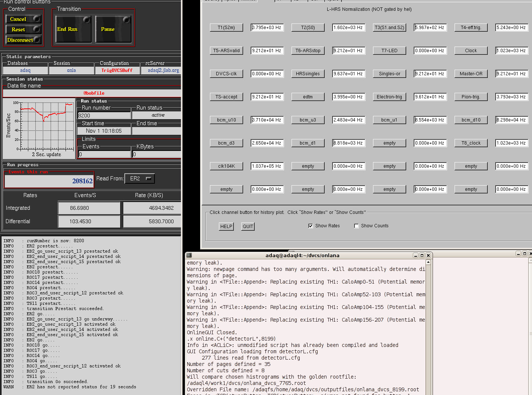
Task: Click Integrated Rate KB/S value 4694.3482
Action: click(x=152, y=208)
